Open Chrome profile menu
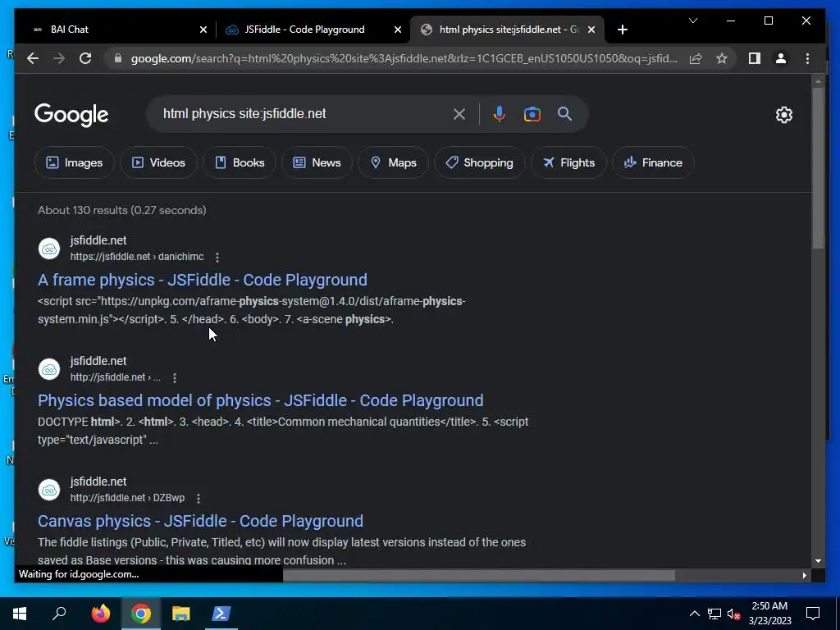 coord(781,58)
